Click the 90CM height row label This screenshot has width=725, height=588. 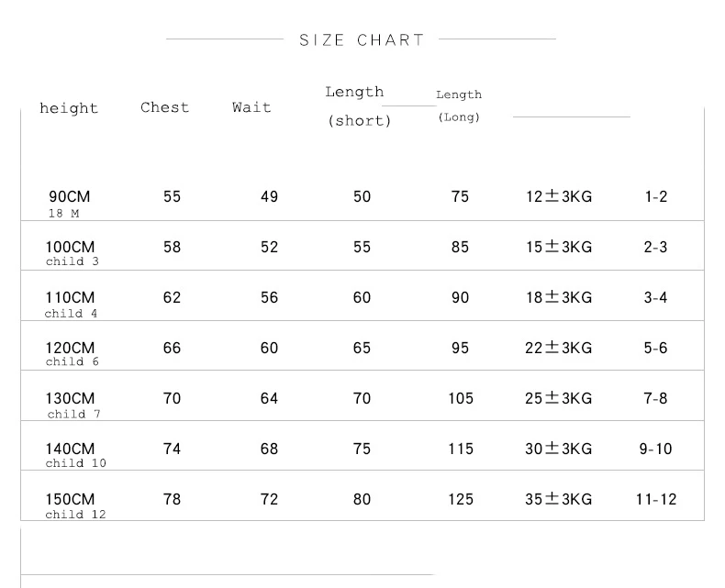coord(69,197)
